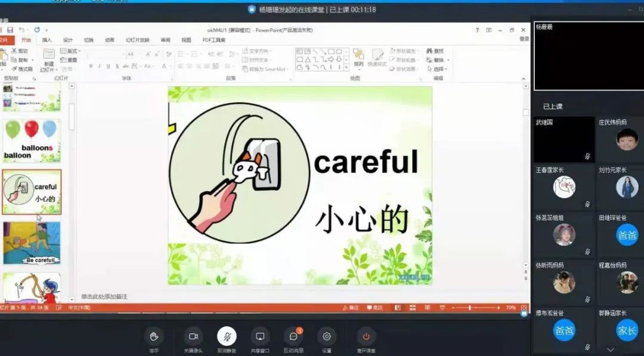The width and height of the screenshot is (644, 356).
Task: Click 单击此处添加备注 notes field
Action: pyautogui.click(x=104, y=296)
